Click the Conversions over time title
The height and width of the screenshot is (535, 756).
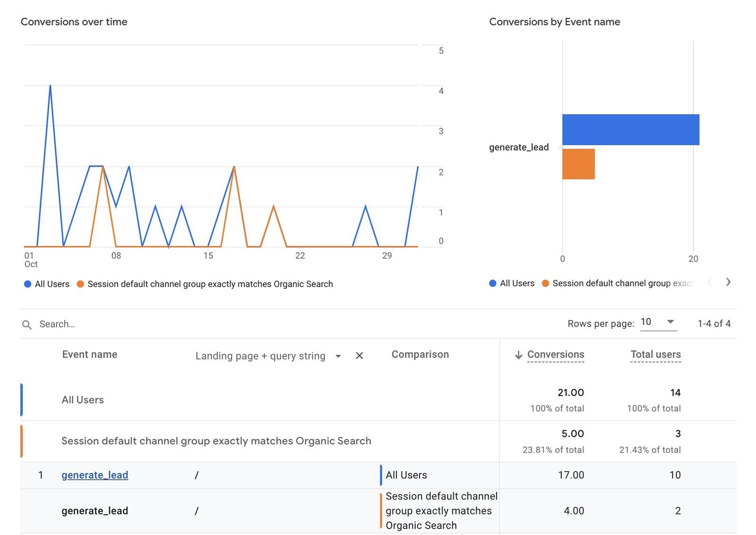[74, 22]
